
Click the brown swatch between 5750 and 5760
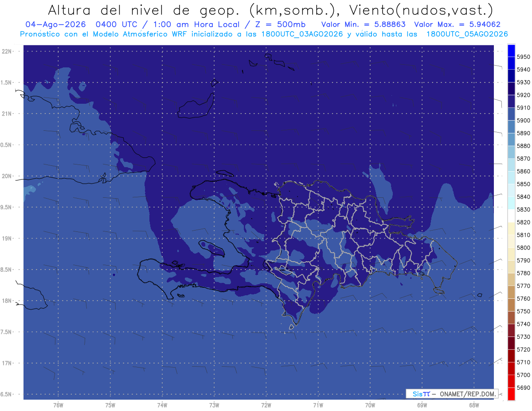[511, 305]
